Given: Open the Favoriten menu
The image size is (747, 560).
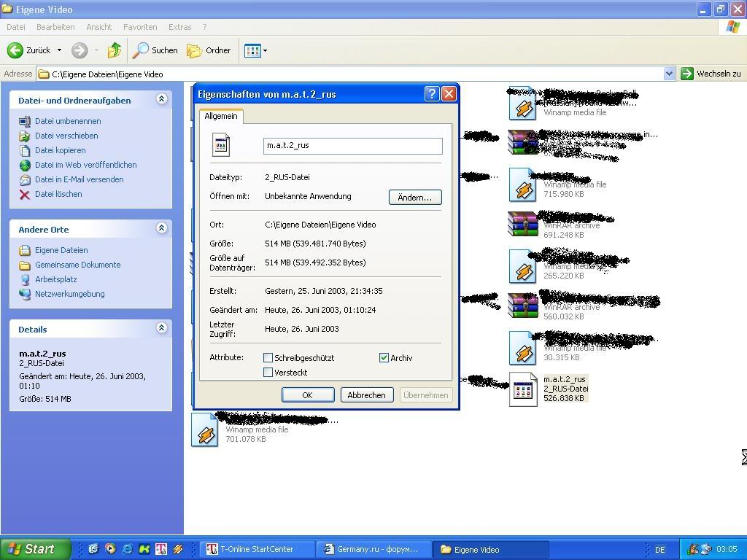Looking at the screenshot, I should [140, 27].
